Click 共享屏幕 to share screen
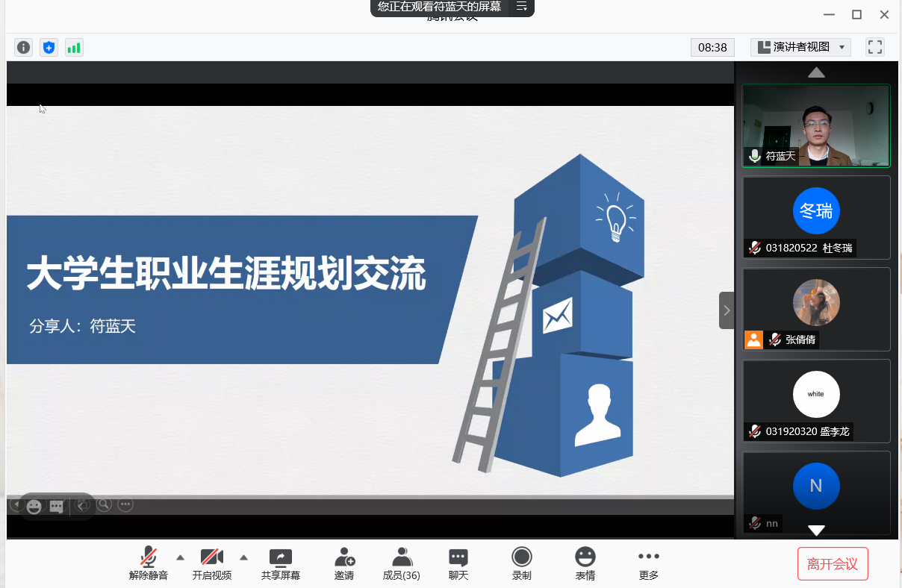 281,563
